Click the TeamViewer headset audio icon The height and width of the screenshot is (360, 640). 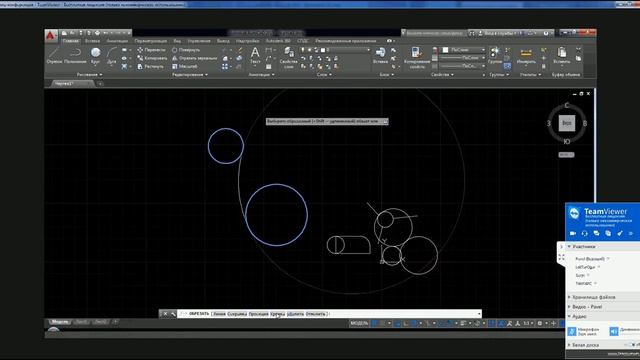[x=584, y=233]
